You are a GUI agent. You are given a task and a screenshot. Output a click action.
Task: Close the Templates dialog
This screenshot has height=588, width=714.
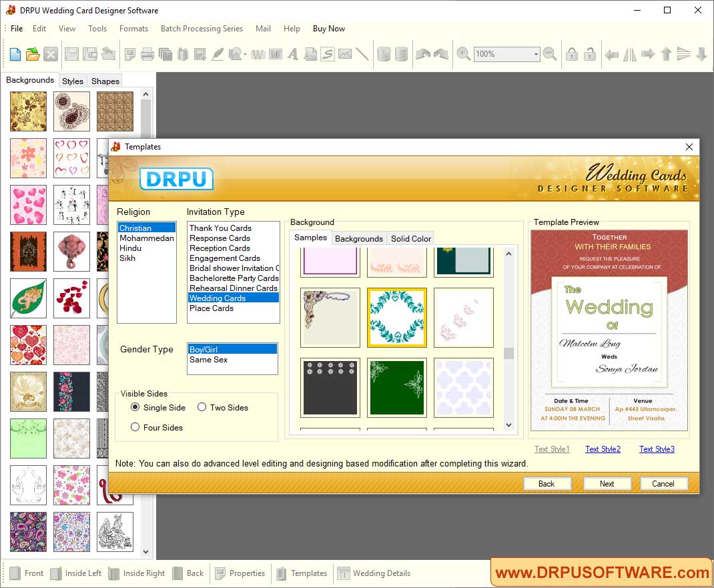[x=689, y=147]
